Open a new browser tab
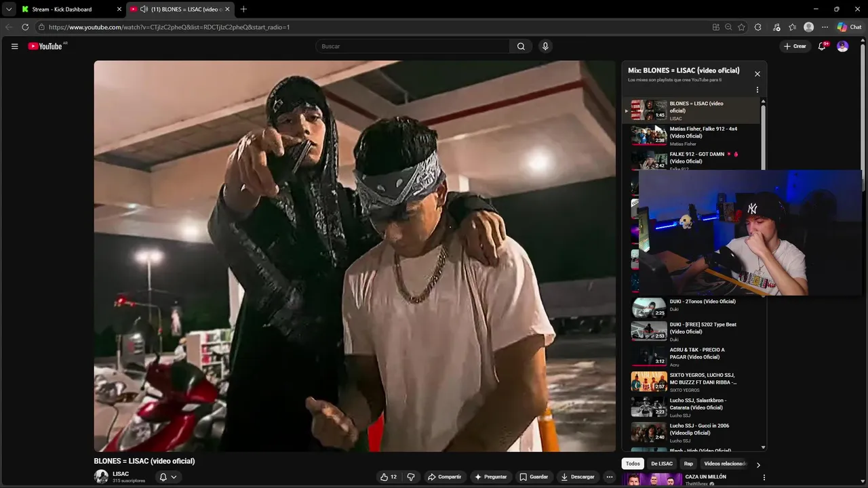This screenshot has height=488, width=868. [x=243, y=9]
